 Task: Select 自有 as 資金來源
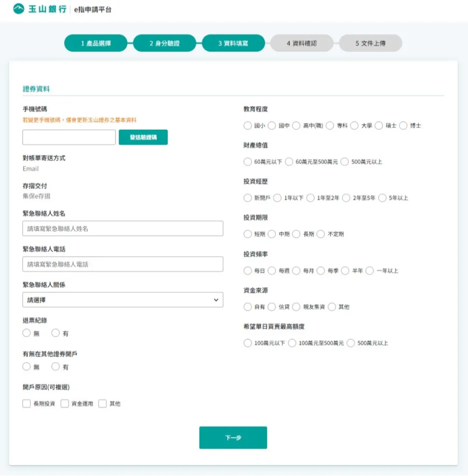point(247,307)
